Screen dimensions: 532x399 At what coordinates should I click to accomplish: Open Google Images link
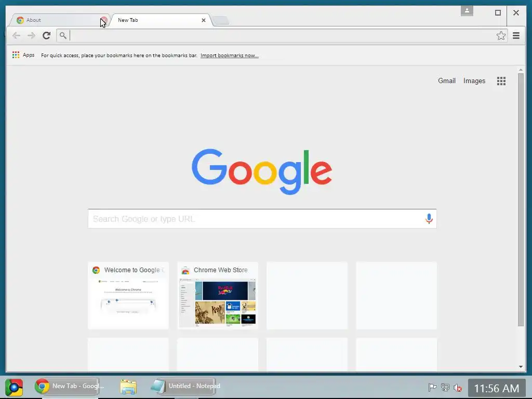tap(474, 81)
